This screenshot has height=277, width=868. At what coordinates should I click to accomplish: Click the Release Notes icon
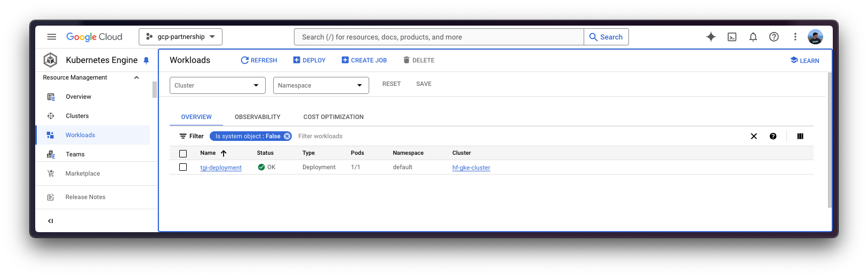[x=51, y=197]
